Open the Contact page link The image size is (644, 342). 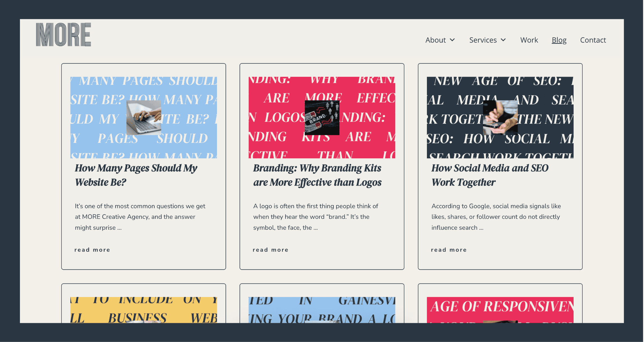coord(593,40)
